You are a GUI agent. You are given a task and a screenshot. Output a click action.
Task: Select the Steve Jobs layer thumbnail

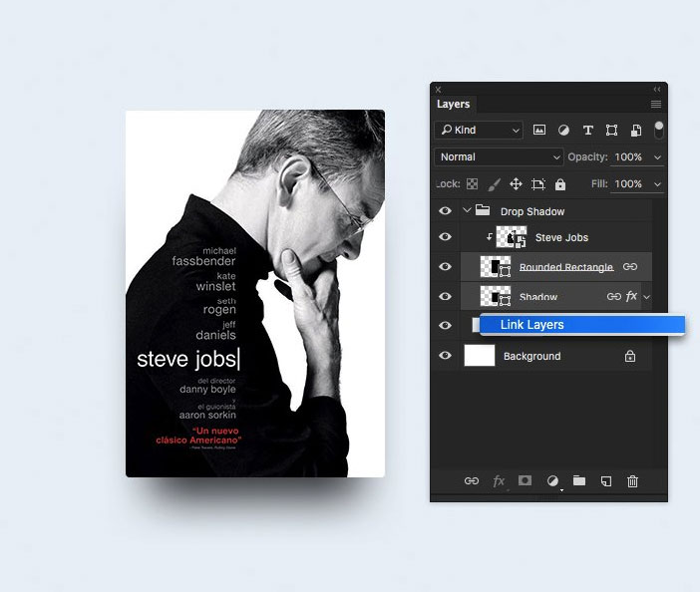click(512, 236)
